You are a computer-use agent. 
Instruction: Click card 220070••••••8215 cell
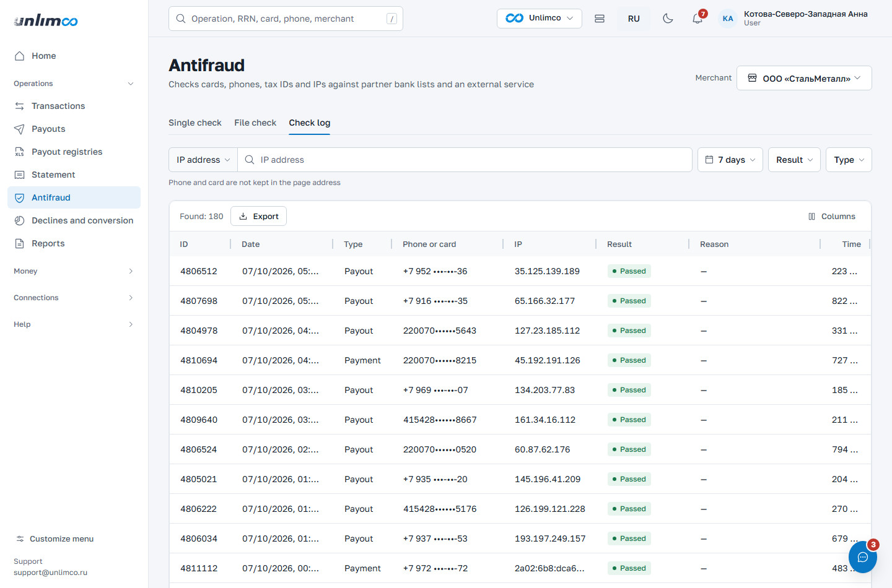coord(440,360)
